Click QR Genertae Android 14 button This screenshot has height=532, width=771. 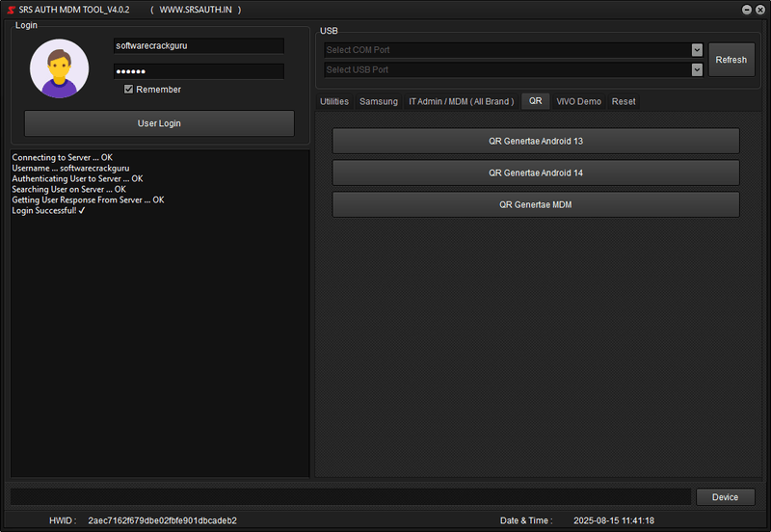click(x=536, y=173)
